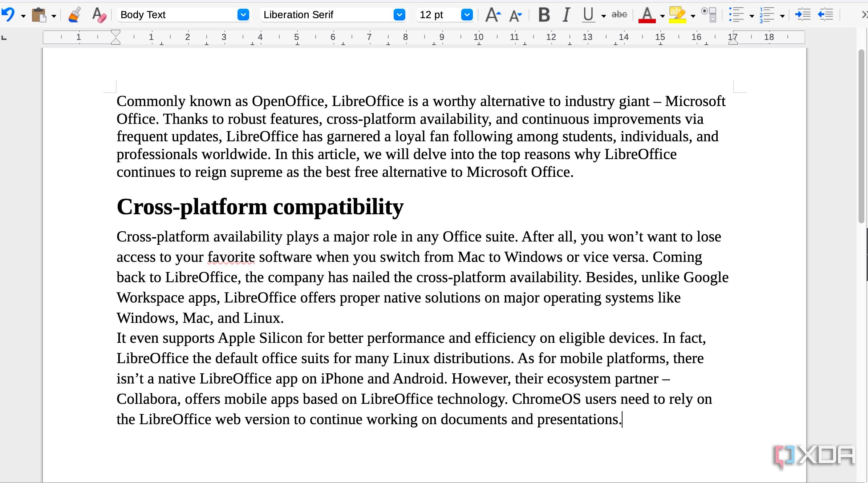The height and width of the screenshot is (483, 868).
Task: Open the font size dropdown list
Action: pyautogui.click(x=467, y=15)
